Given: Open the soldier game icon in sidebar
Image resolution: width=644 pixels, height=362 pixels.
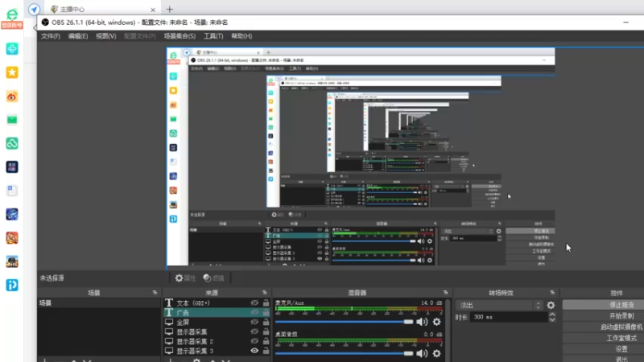Looking at the screenshot, I should (12, 261).
